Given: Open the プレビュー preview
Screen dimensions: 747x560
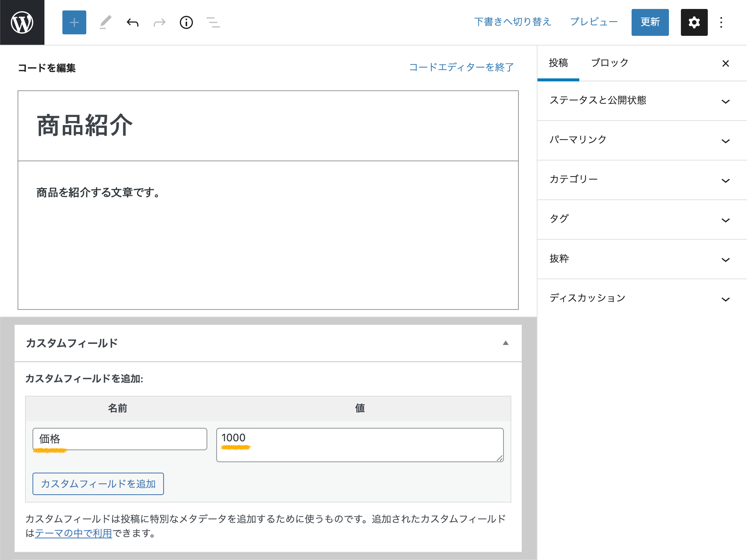Looking at the screenshot, I should 594,22.
